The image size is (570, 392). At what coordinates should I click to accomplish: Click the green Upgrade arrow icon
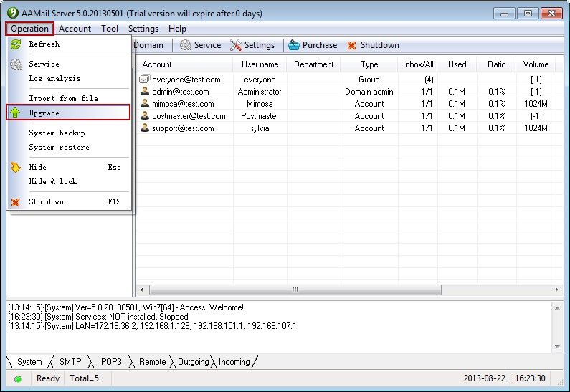(x=15, y=113)
